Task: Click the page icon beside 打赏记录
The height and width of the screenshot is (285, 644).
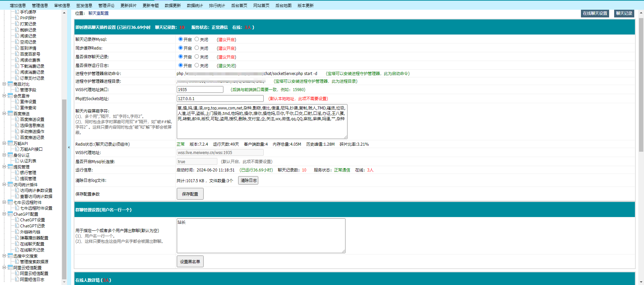Action: click(x=17, y=24)
